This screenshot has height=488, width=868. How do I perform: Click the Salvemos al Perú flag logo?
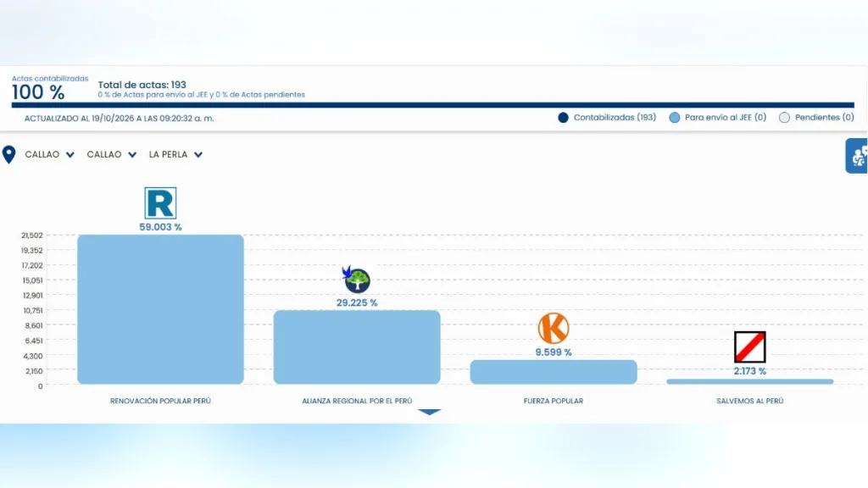[749, 347]
